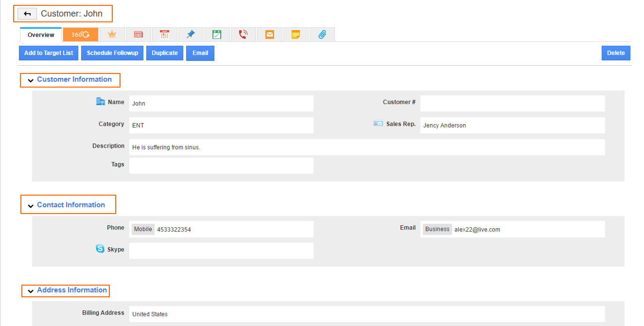
Task: Click the card icon beside Sales Rep.
Action: click(x=378, y=124)
